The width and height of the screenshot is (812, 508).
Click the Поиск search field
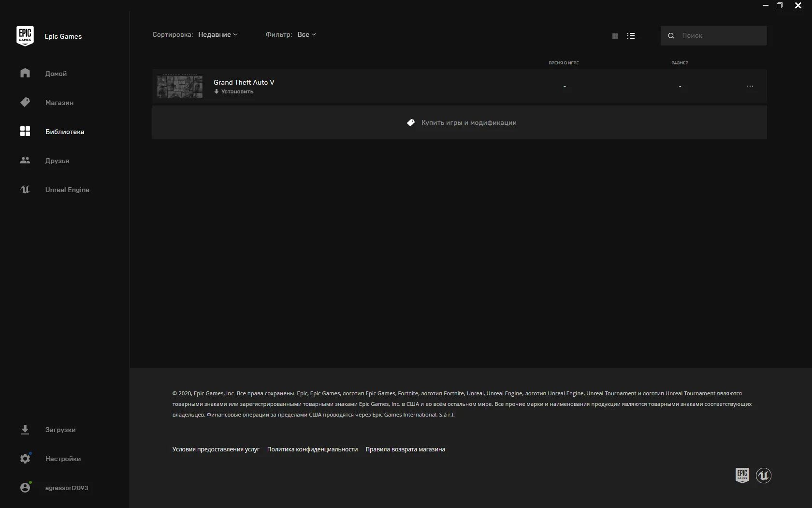(x=713, y=36)
